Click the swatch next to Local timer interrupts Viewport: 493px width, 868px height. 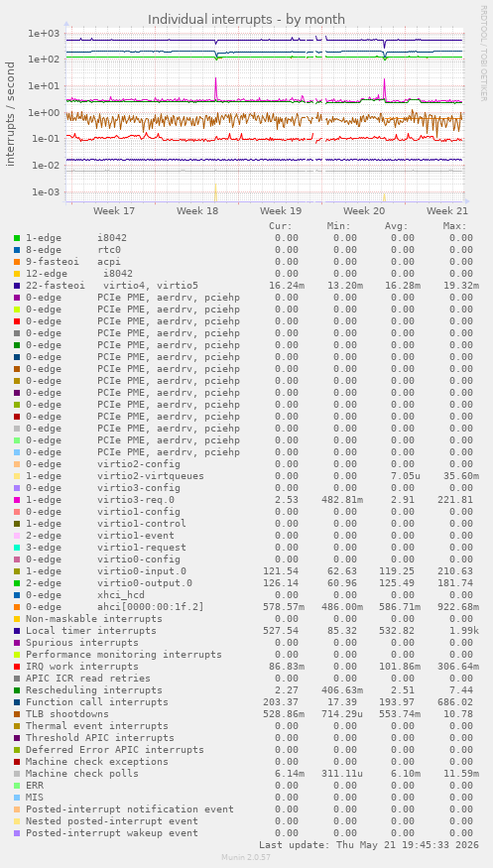click(x=17, y=631)
